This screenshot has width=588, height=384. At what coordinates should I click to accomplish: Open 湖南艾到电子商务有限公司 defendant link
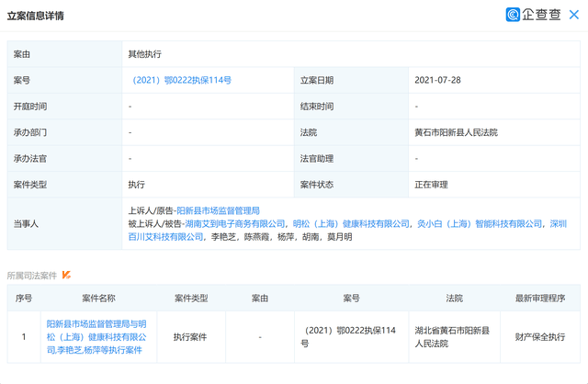point(235,224)
